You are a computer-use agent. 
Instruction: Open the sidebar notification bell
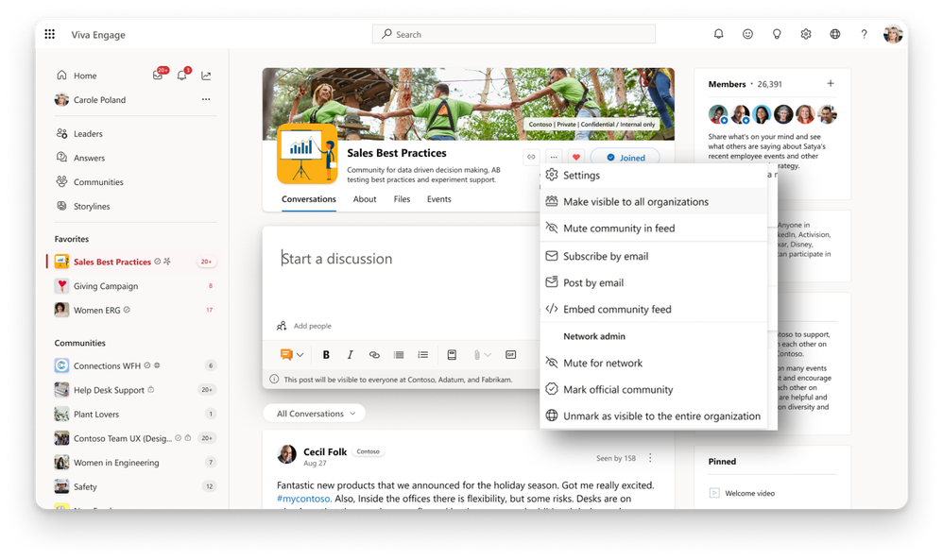[x=182, y=75]
